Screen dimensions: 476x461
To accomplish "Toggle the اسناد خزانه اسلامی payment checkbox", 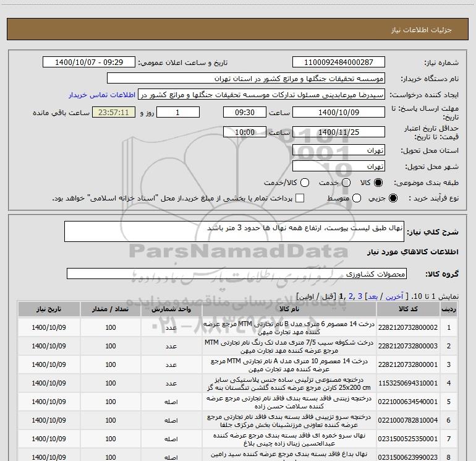I will pos(300,198).
